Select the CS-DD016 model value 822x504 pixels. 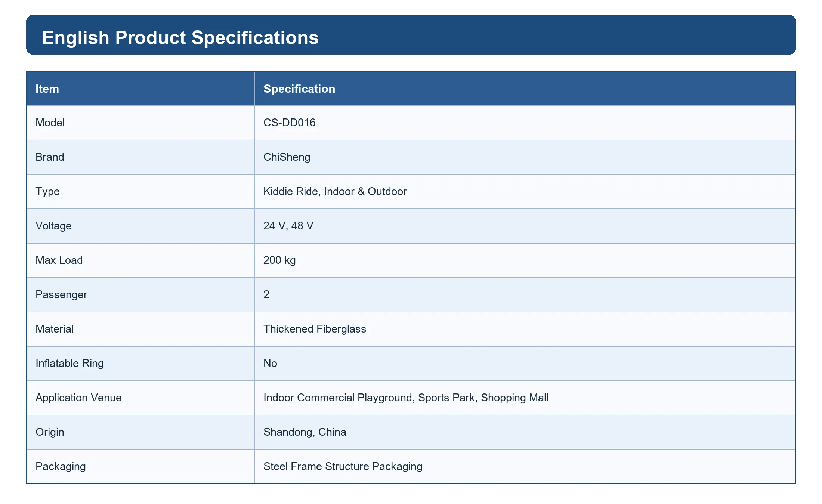[290, 123]
